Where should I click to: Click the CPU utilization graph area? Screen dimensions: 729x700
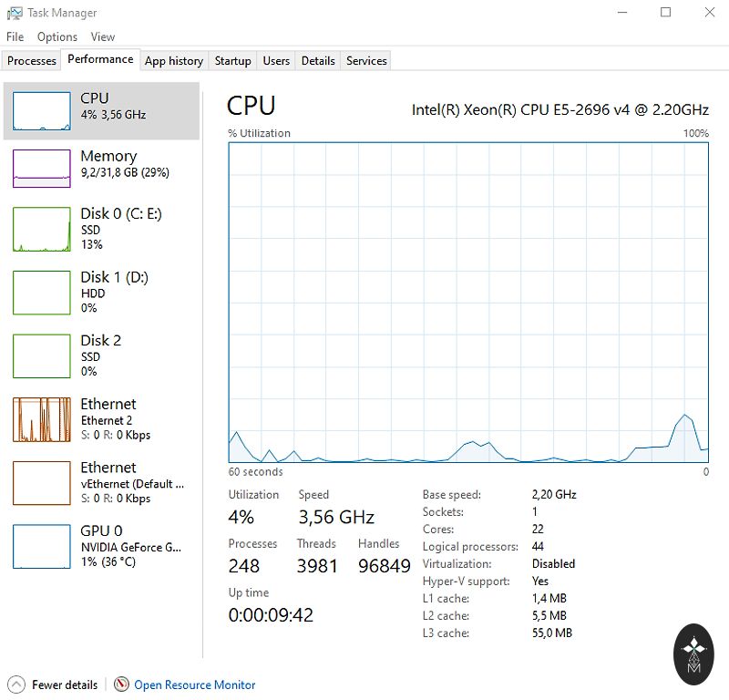click(468, 302)
